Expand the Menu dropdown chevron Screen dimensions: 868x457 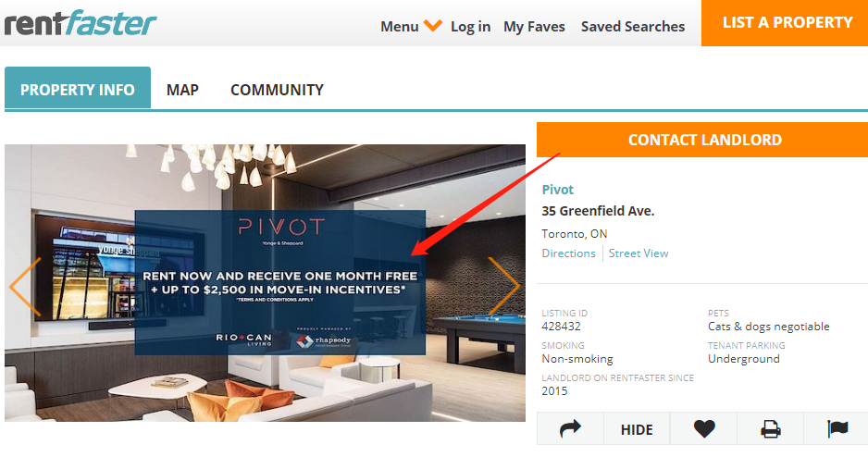pos(433,26)
